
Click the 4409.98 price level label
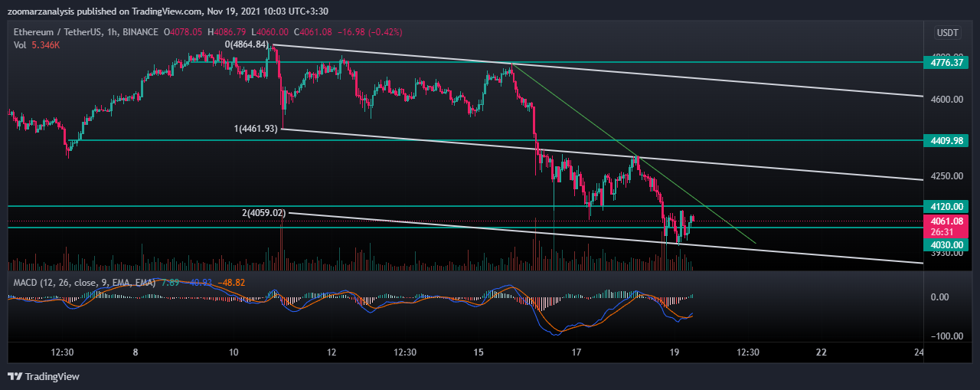[x=947, y=141]
